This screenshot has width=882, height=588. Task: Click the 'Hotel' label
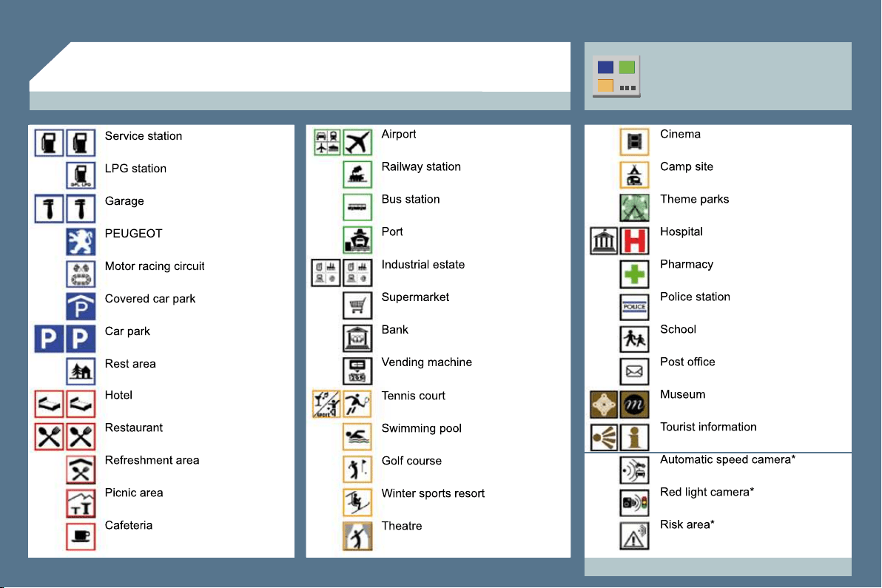(x=118, y=395)
